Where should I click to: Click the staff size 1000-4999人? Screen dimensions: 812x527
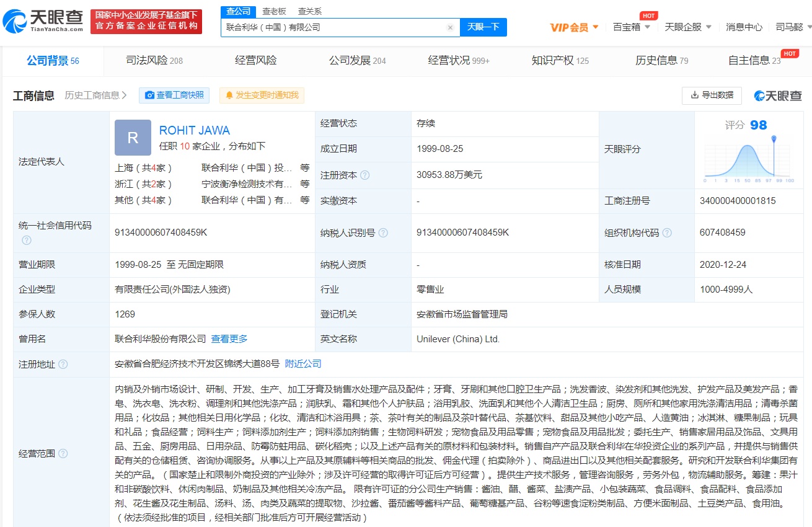pyautogui.click(x=726, y=289)
